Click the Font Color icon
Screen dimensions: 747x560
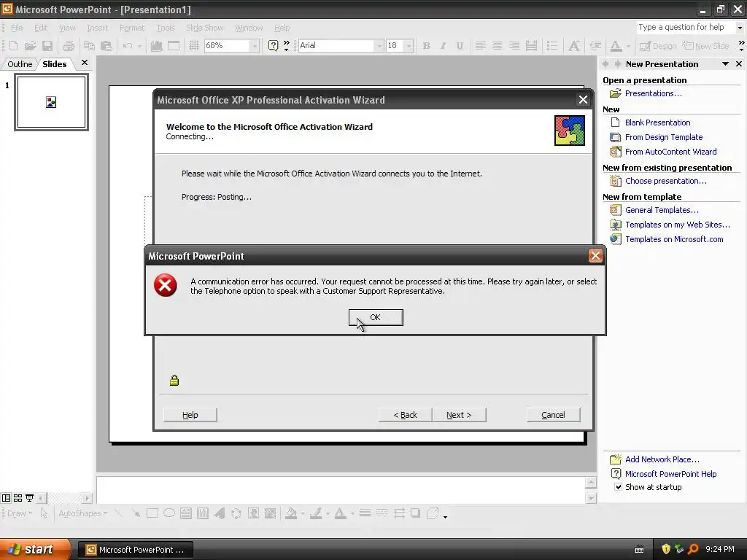click(616, 46)
